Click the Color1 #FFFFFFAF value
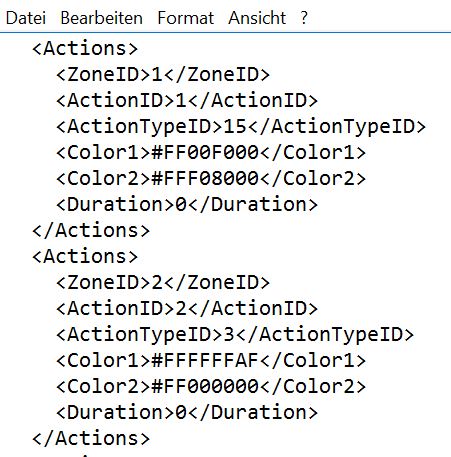The height and width of the screenshot is (457, 451). pyautogui.click(x=205, y=360)
